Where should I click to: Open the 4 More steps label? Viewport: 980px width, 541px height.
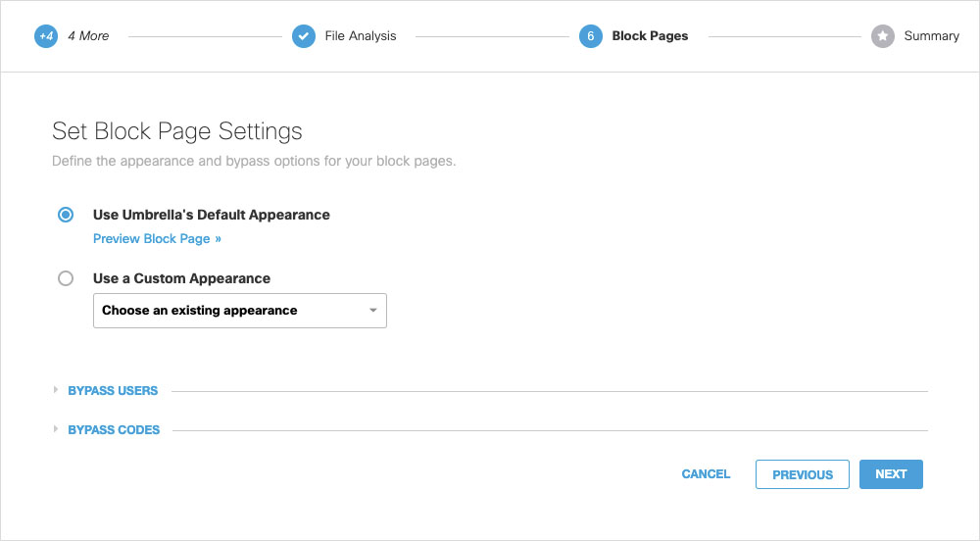click(x=88, y=36)
